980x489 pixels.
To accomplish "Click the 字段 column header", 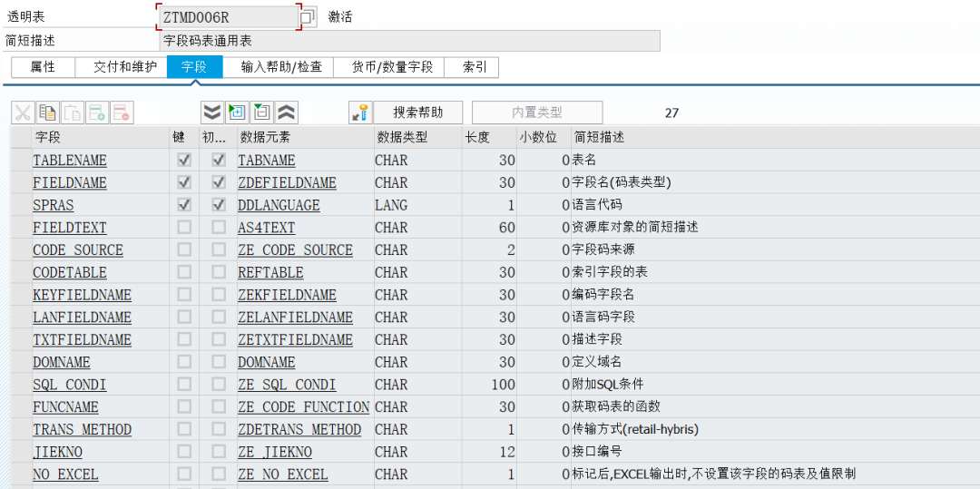I will coord(101,138).
